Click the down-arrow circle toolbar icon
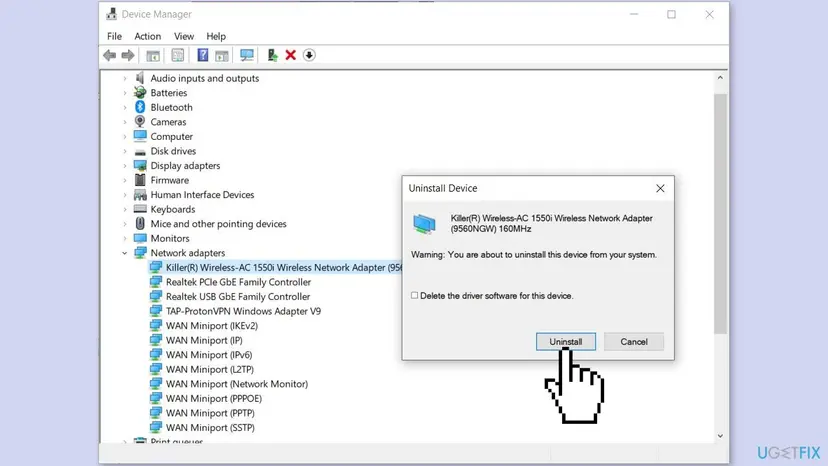The width and height of the screenshot is (828, 466). (x=309, y=55)
